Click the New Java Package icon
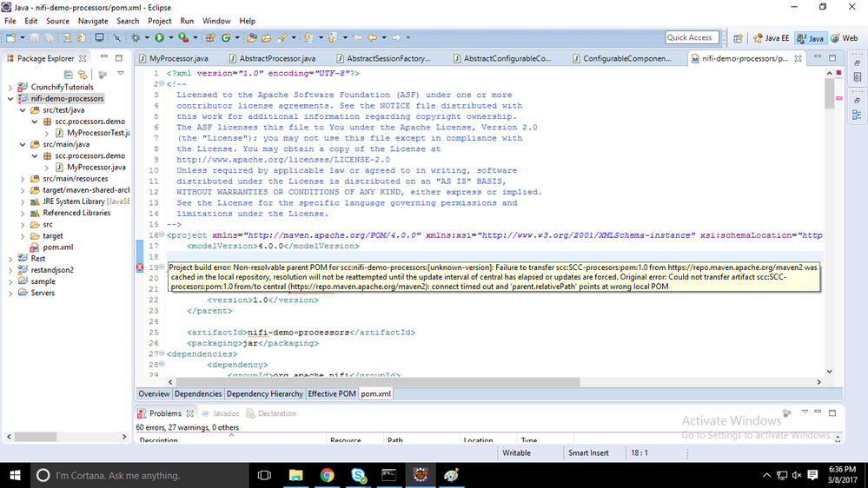868x488 pixels. (210, 37)
